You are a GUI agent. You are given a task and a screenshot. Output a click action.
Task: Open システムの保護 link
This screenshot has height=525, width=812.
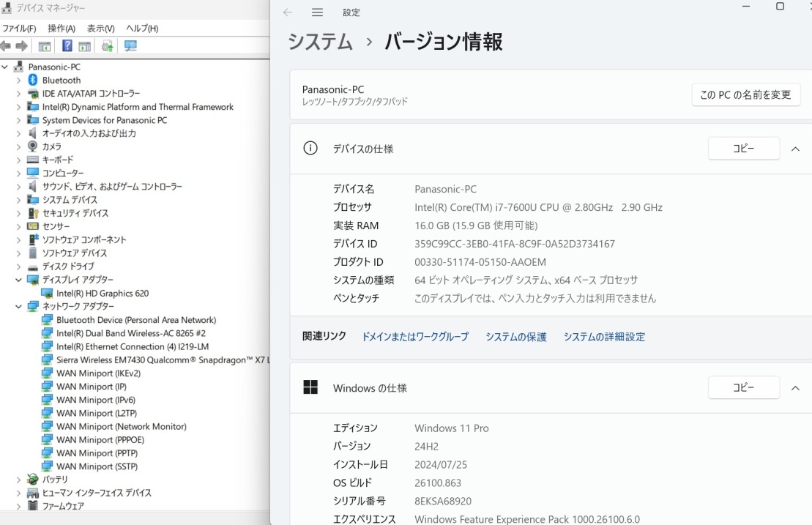point(515,337)
